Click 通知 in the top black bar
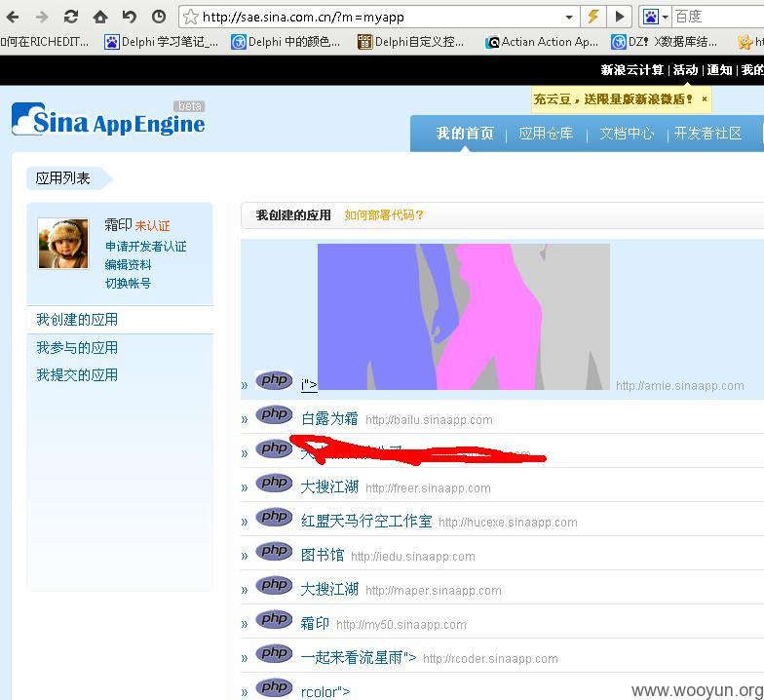 [x=719, y=70]
